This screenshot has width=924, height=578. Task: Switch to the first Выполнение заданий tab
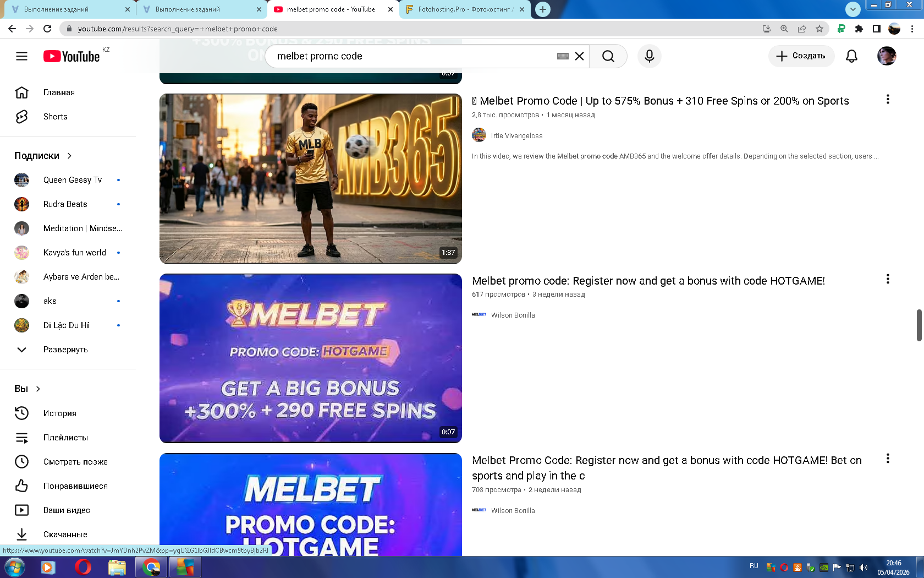point(69,9)
